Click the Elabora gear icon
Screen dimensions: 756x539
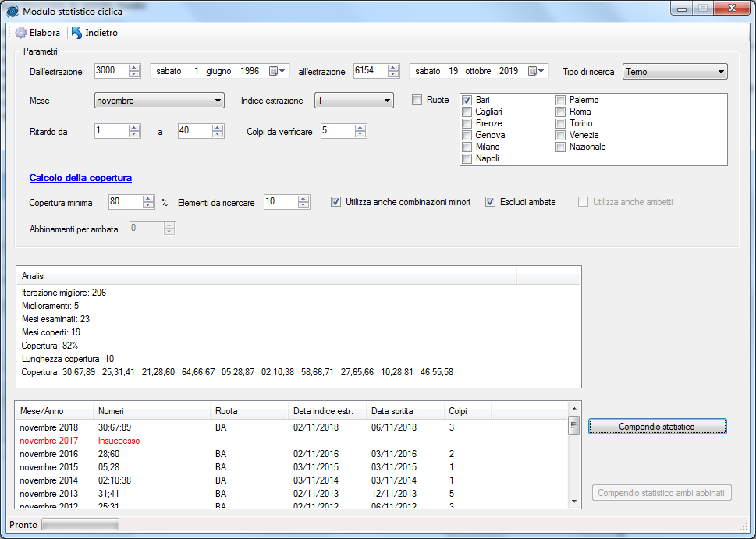tap(21, 33)
